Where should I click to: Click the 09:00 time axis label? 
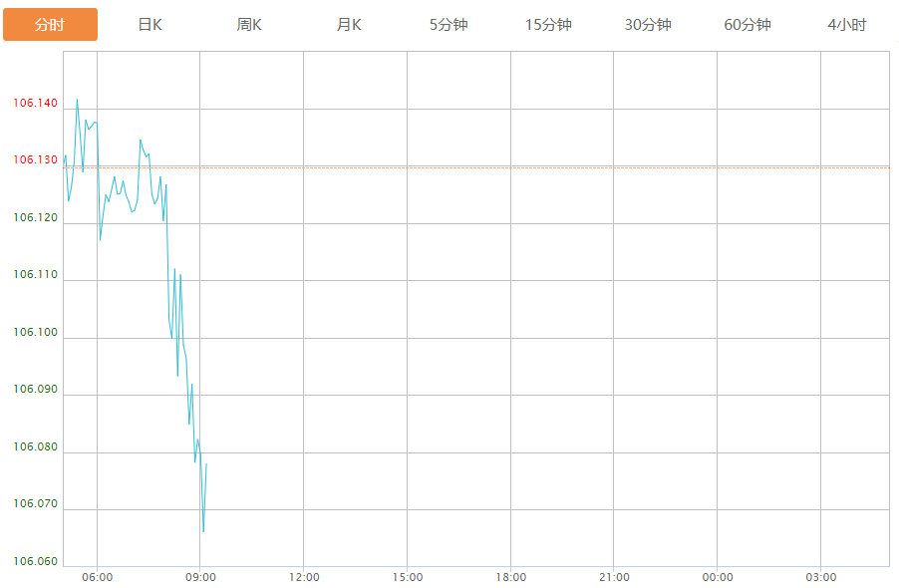[x=200, y=577]
